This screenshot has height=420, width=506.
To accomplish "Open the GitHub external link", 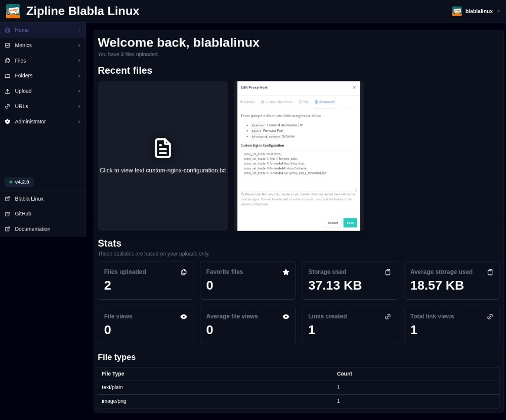I will tap(23, 214).
